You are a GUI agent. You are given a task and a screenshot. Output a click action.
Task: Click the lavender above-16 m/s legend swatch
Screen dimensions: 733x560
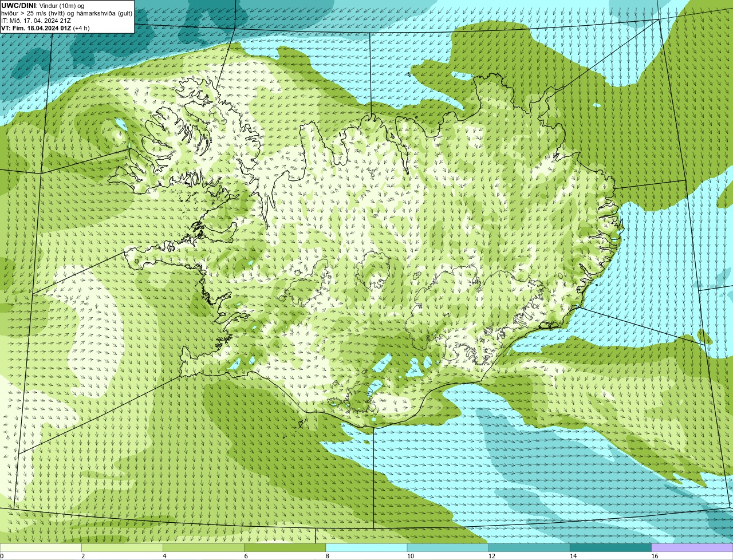692,548
